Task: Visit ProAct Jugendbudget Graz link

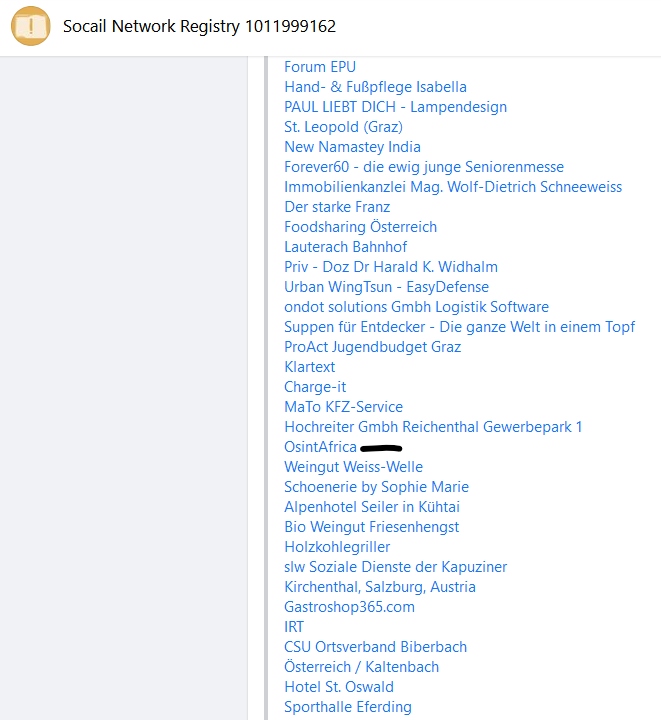Action: (x=372, y=347)
